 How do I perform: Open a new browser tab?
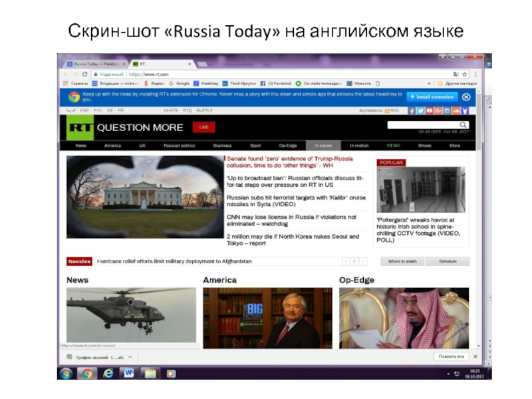[x=202, y=64]
